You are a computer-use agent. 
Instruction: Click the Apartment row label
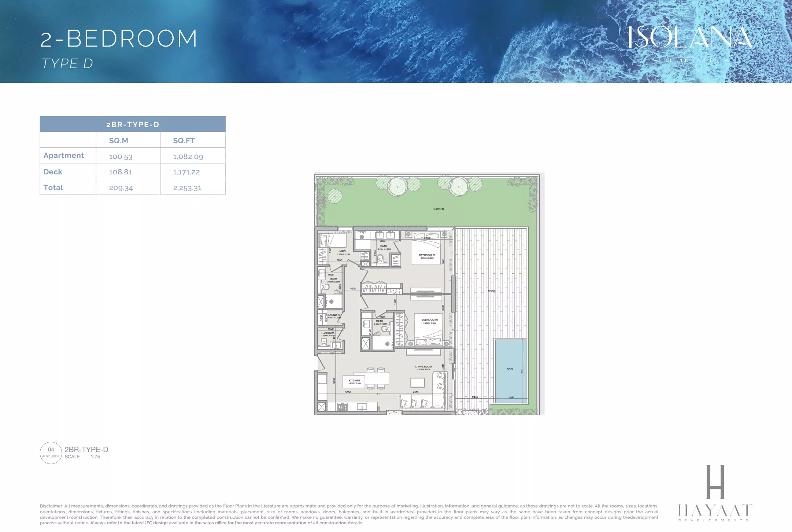(64, 155)
